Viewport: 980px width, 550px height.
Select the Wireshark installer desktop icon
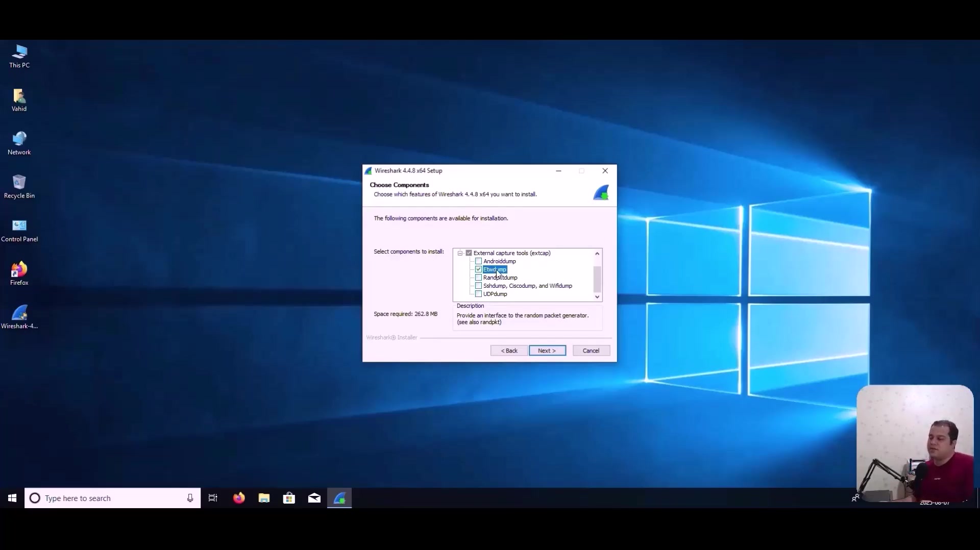coord(19,317)
